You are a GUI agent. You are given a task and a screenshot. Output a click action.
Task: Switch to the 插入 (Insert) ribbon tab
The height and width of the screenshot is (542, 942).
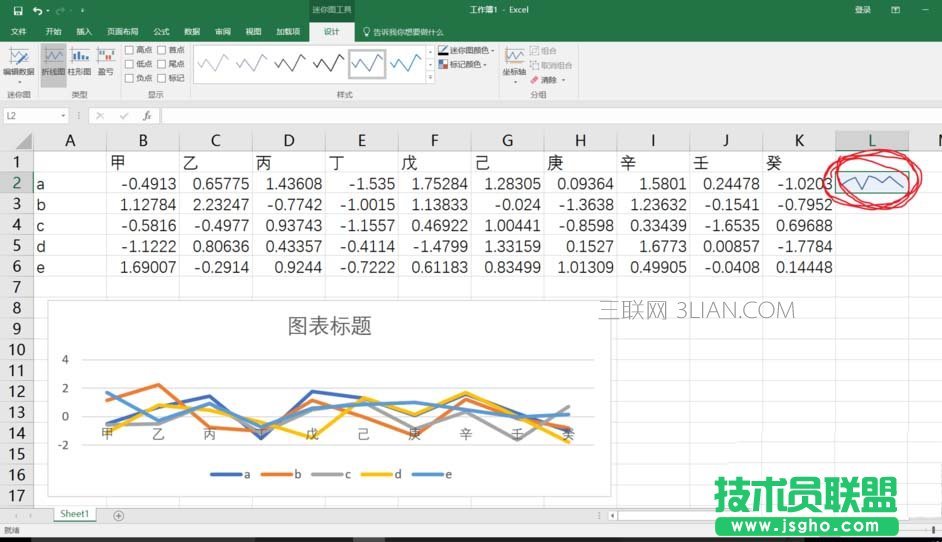coord(84,31)
